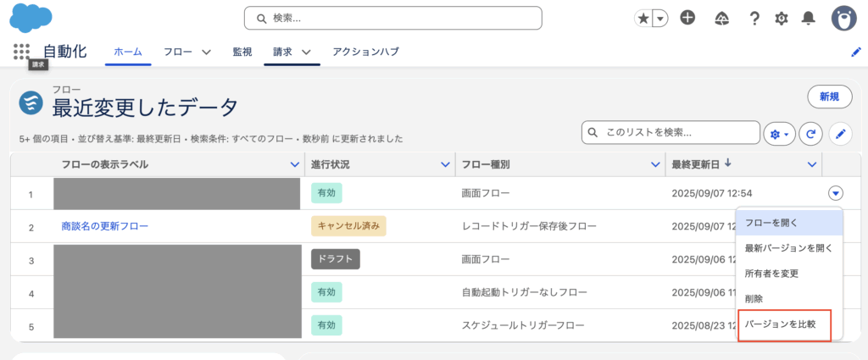Open the Setup gear icon

tap(782, 18)
